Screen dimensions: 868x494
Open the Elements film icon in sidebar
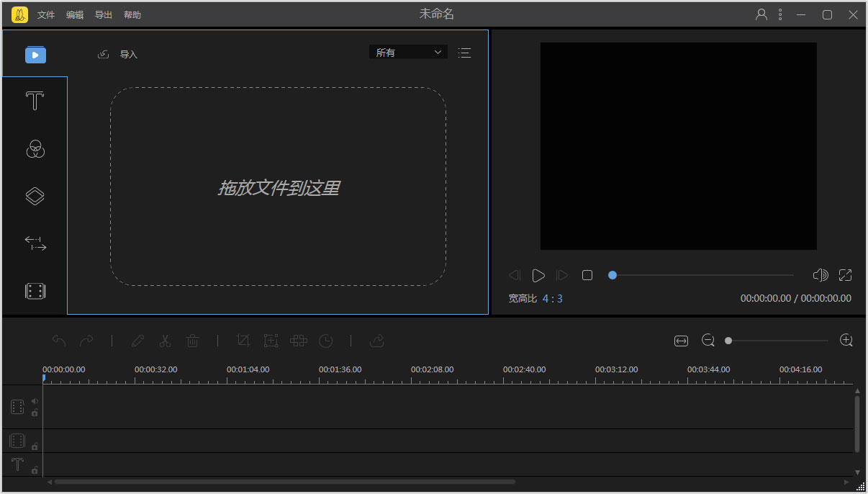(35, 291)
